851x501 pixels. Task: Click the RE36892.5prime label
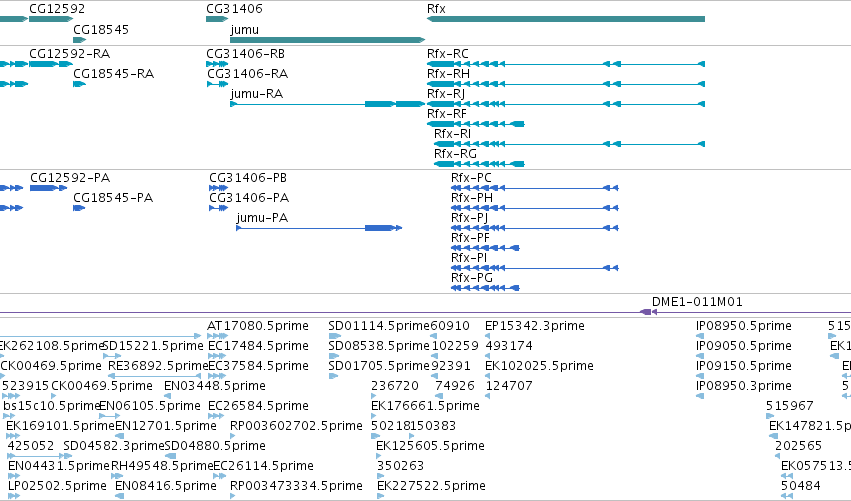[x=158, y=366]
